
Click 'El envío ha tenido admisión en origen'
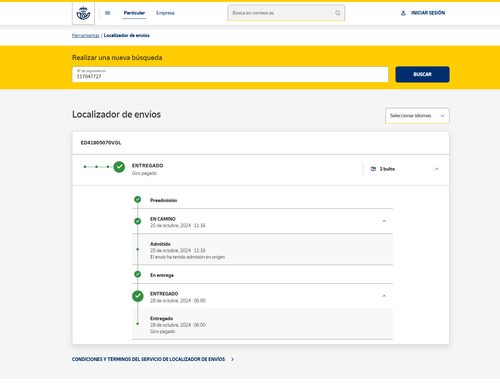click(x=187, y=257)
